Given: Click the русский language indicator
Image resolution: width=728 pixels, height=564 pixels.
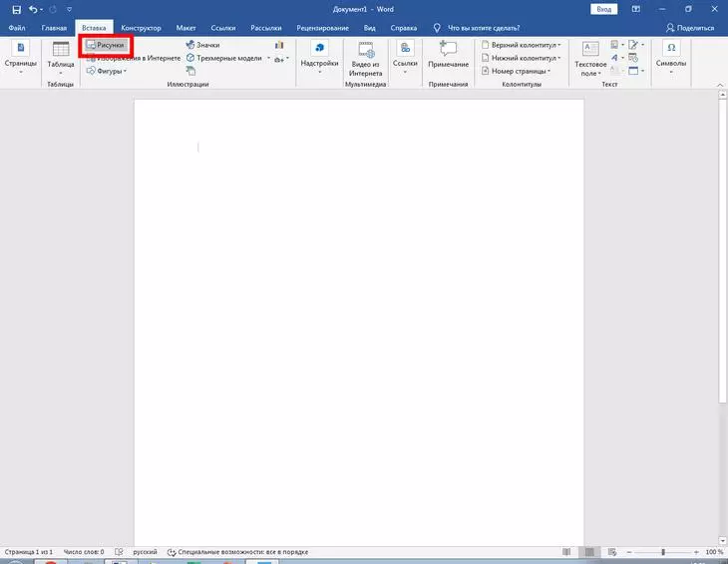Looking at the screenshot, I should (x=145, y=552).
